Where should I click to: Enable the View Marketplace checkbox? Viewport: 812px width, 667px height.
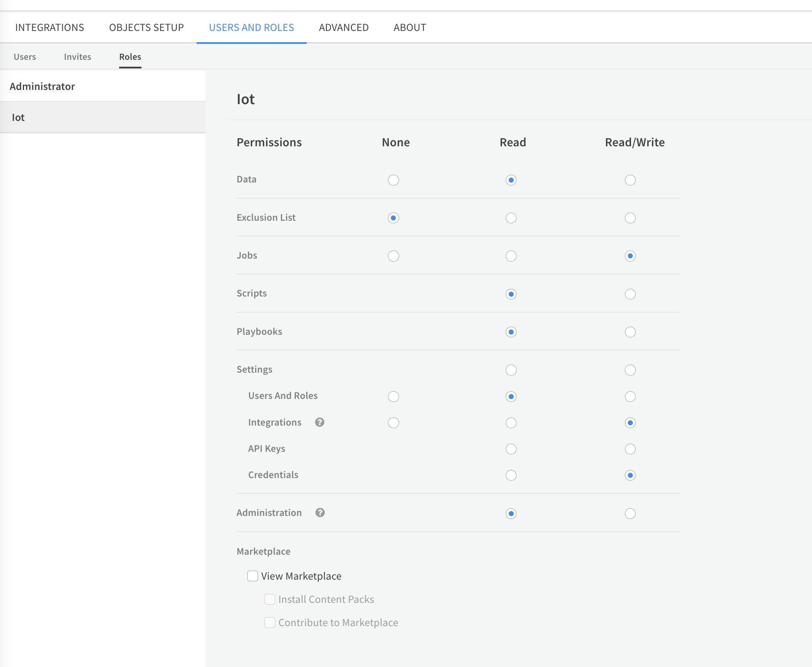tap(252, 576)
